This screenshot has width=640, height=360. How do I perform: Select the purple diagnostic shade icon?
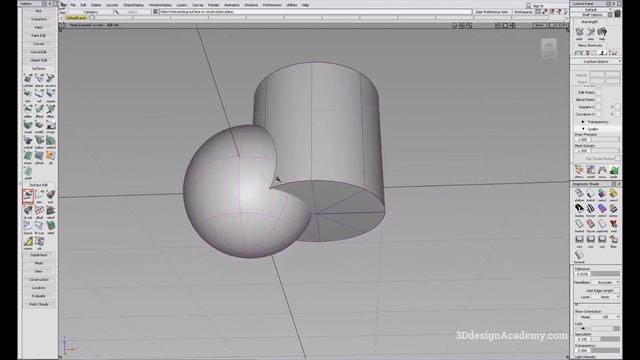click(602, 209)
